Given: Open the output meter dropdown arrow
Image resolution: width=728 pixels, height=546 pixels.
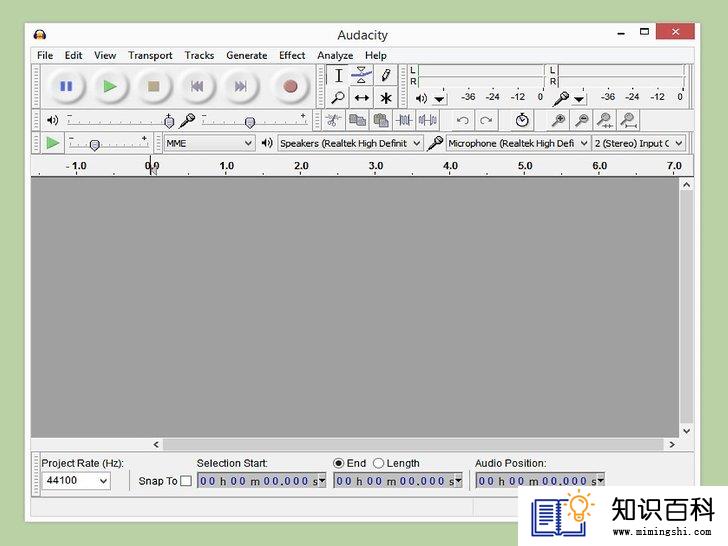Looking at the screenshot, I should pos(439,99).
